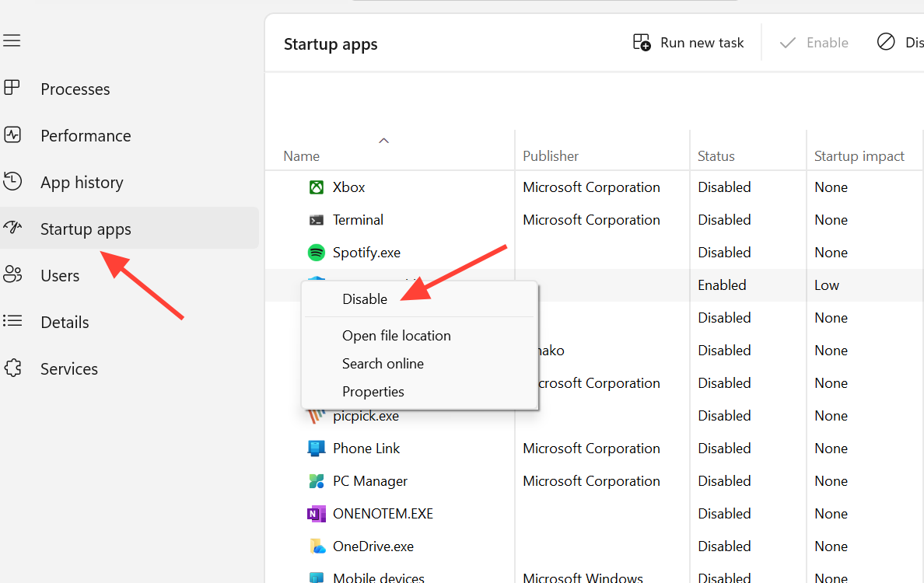The height and width of the screenshot is (583, 924).
Task: Click Disabled status in Terminal row
Action: click(724, 220)
